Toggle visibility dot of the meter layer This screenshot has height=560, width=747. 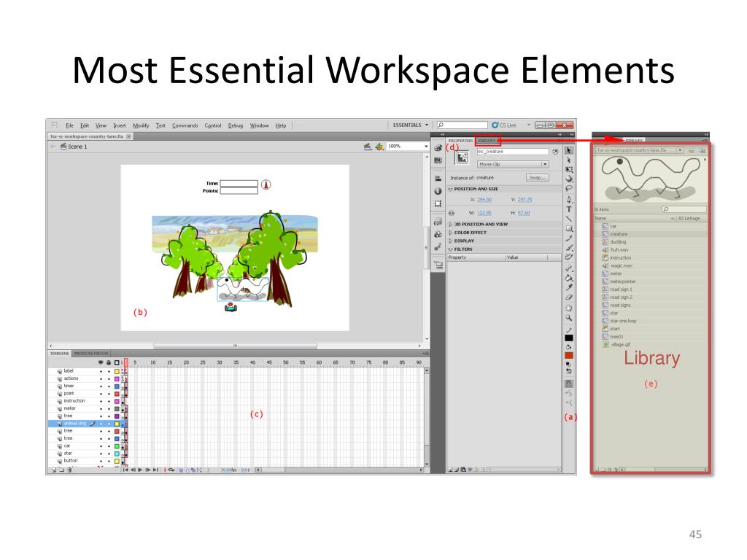click(x=101, y=408)
